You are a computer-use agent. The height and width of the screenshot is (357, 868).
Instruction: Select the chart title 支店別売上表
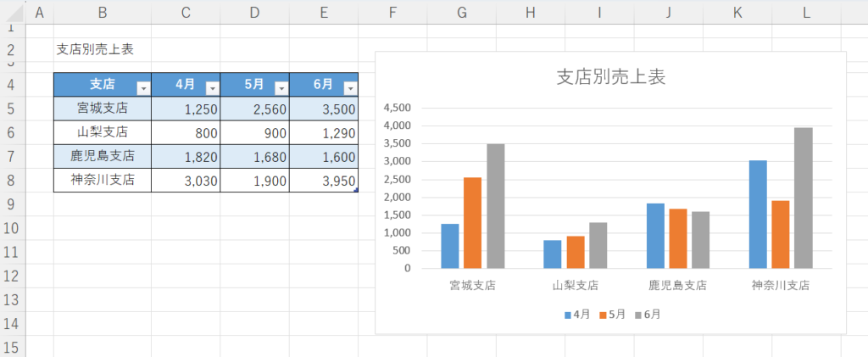click(610, 76)
